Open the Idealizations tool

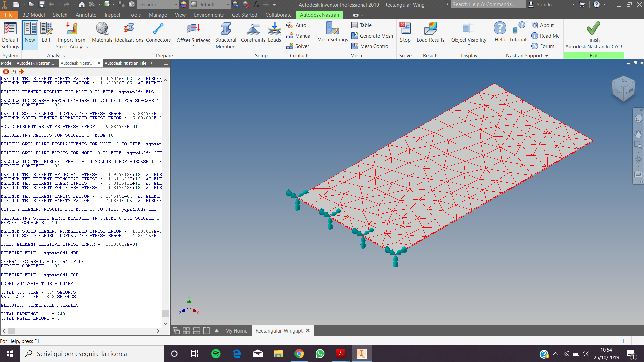point(128,32)
